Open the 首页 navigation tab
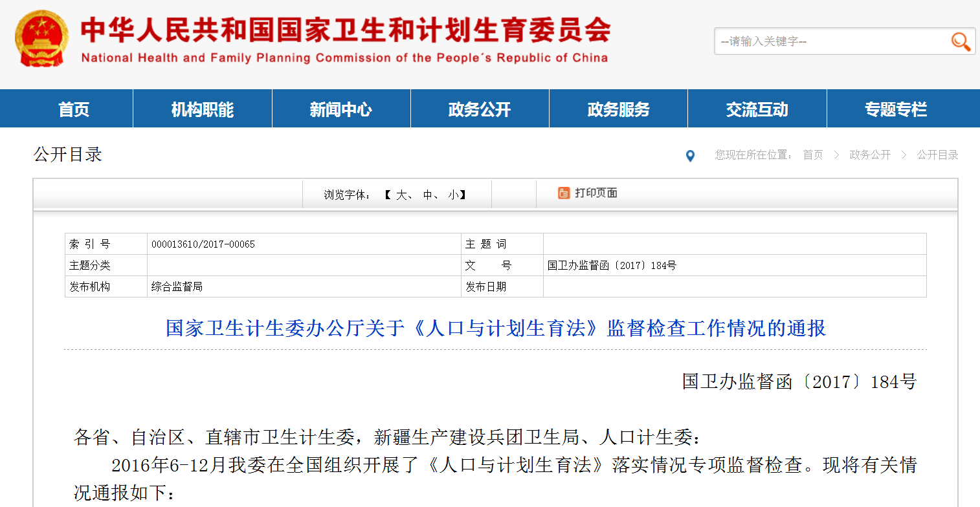This screenshot has width=980, height=507. click(x=74, y=109)
